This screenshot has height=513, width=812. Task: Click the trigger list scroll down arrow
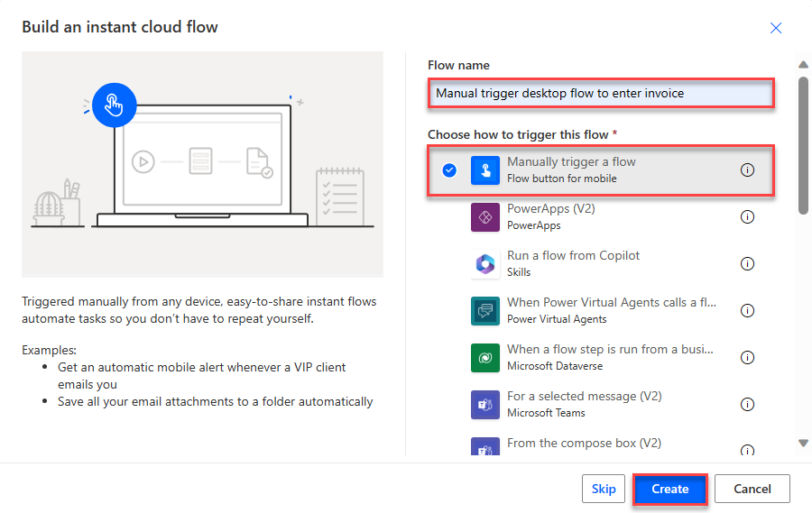click(803, 443)
